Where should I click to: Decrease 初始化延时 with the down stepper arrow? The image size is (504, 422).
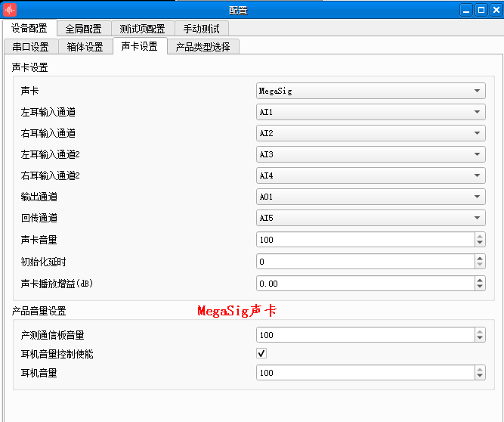[480, 265]
